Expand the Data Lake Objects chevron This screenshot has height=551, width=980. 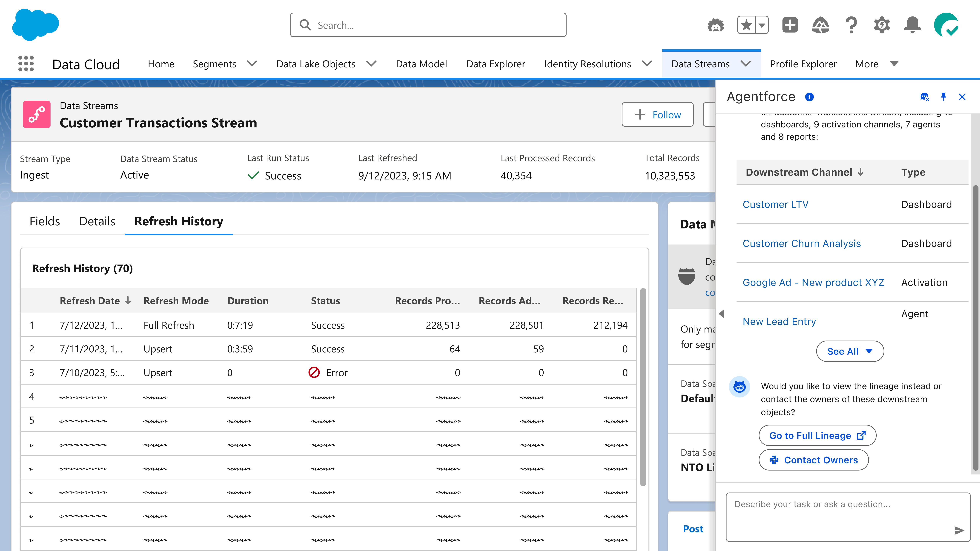click(x=371, y=64)
